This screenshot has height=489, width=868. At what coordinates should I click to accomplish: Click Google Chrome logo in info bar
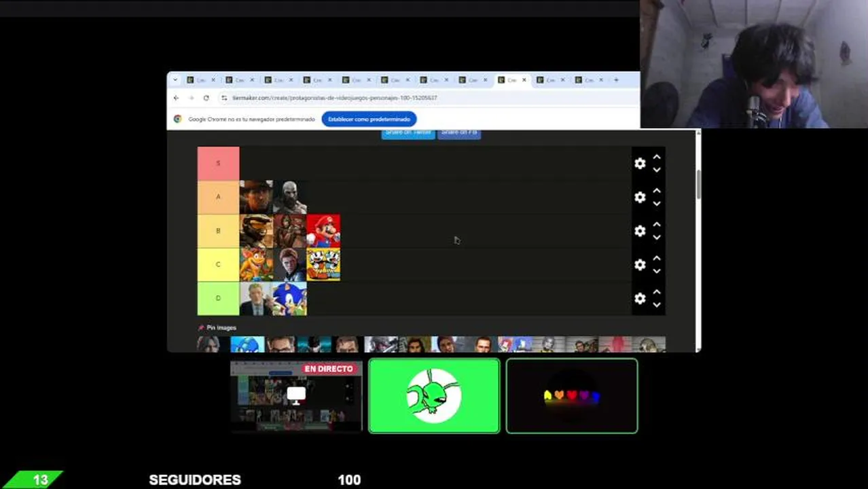pyautogui.click(x=178, y=119)
